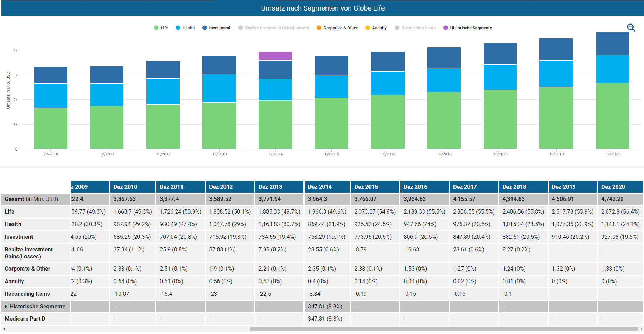Click the purple Historische Segmente legend dot
This screenshot has height=334, width=644.
[445, 28]
